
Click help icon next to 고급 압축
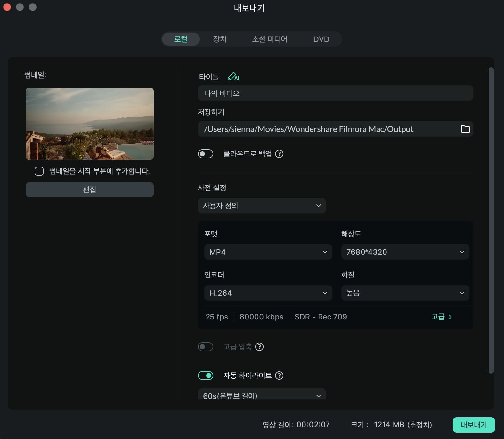(259, 347)
